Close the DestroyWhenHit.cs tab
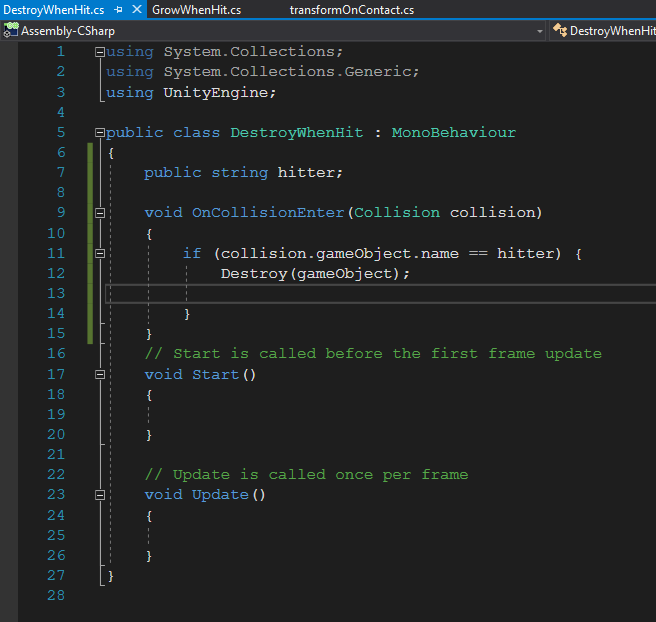Image resolution: width=656 pixels, height=622 pixels. [137, 9]
